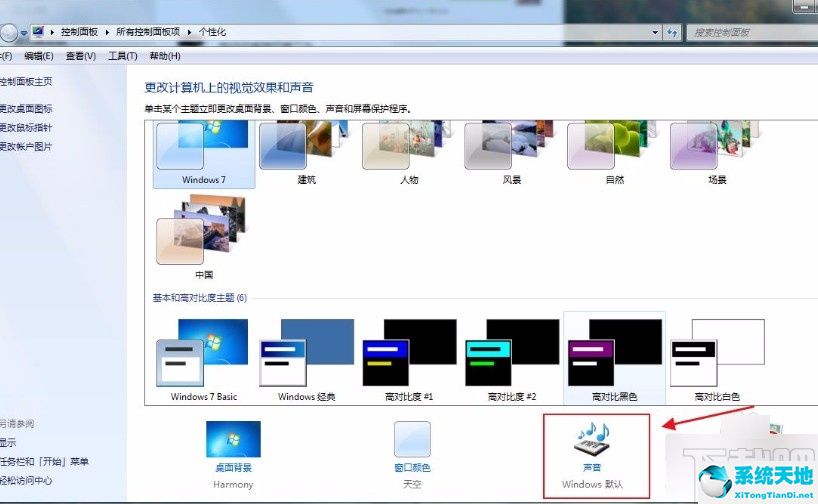818x504 pixels.
Task: Select the 建筑 theme
Action: (x=306, y=154)
